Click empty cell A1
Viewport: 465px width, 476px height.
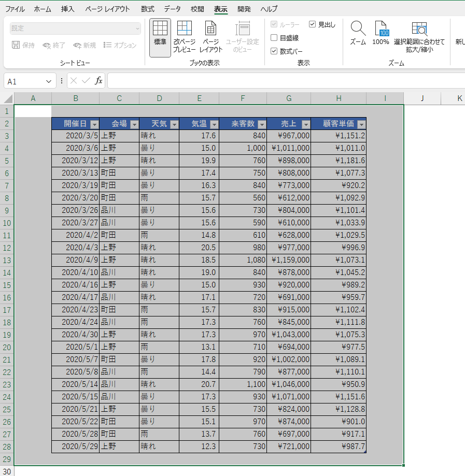33,111
